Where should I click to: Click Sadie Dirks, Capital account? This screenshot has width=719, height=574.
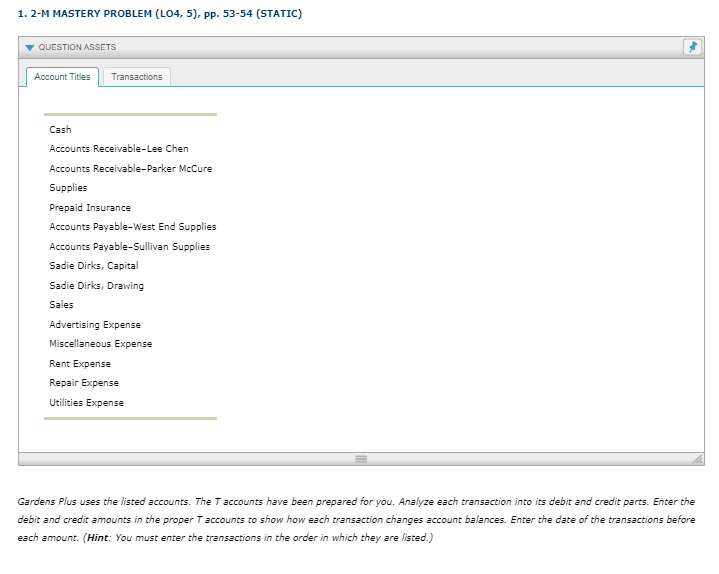pos(94,266)
